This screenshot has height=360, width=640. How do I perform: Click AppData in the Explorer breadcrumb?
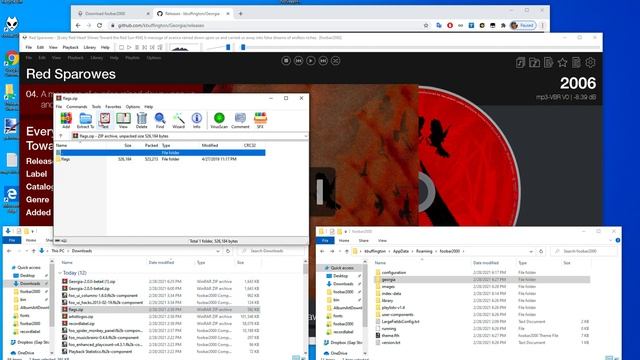pyautogui.click(x=400, y=251)
